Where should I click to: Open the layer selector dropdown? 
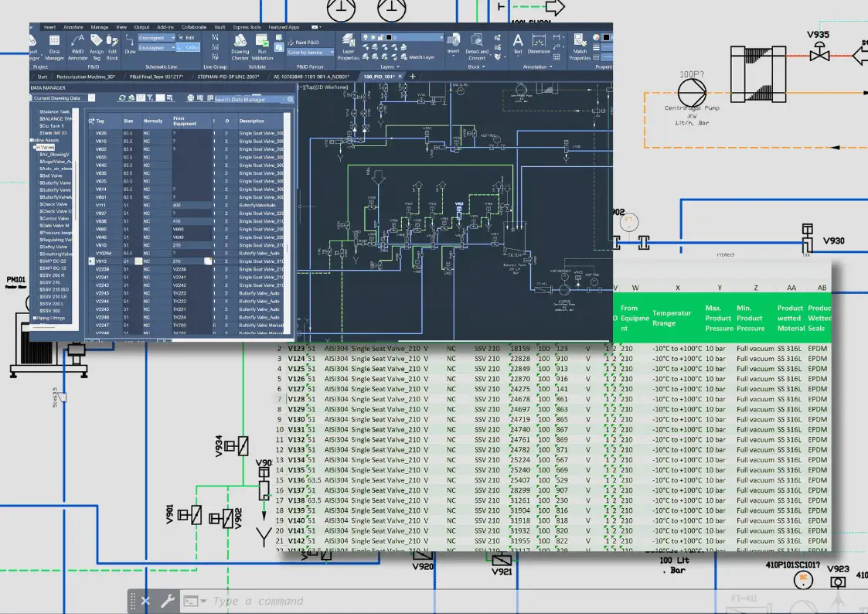[403, 38]
